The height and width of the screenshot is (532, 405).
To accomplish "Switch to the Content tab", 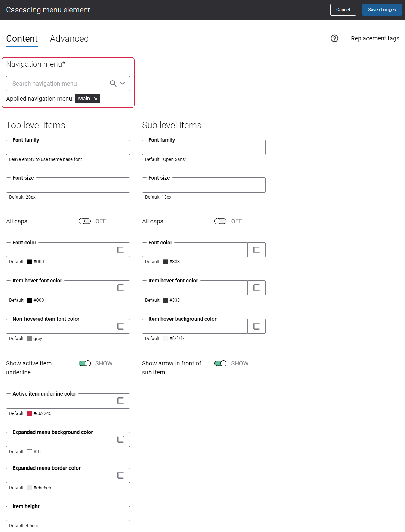I will tap(22, 39).
